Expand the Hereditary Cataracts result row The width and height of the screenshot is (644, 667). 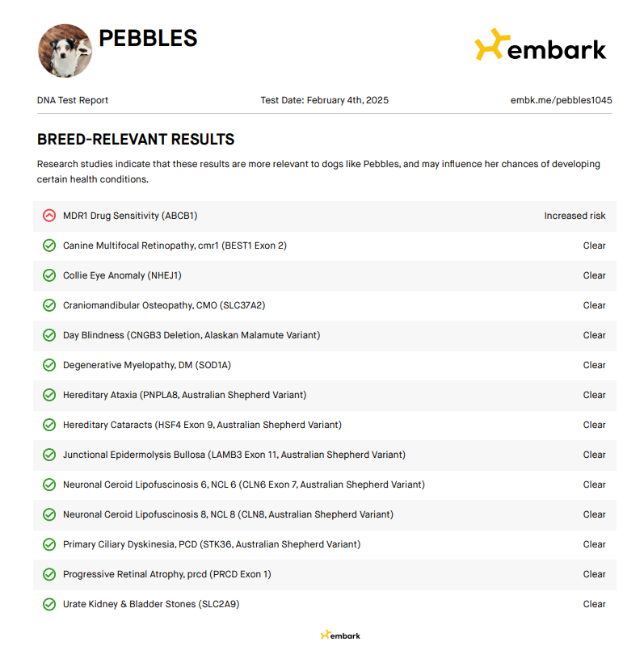(x=202, y=425)
